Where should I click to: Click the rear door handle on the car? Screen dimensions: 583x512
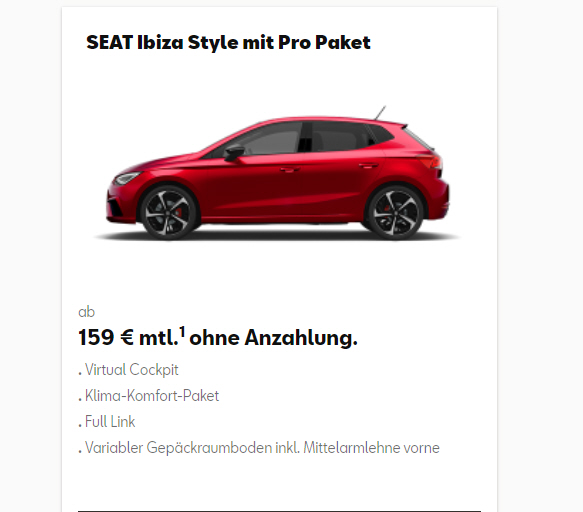368,165
